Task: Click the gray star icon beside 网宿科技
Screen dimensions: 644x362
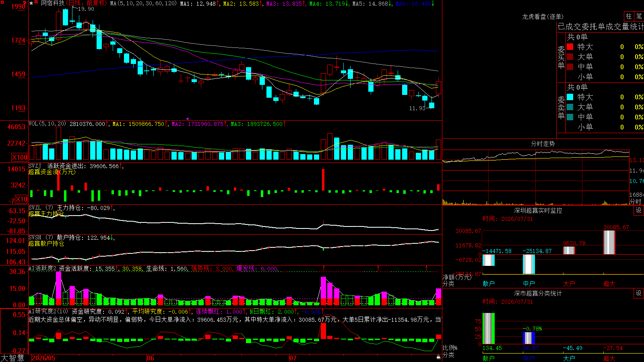Action: coord(31,3)
